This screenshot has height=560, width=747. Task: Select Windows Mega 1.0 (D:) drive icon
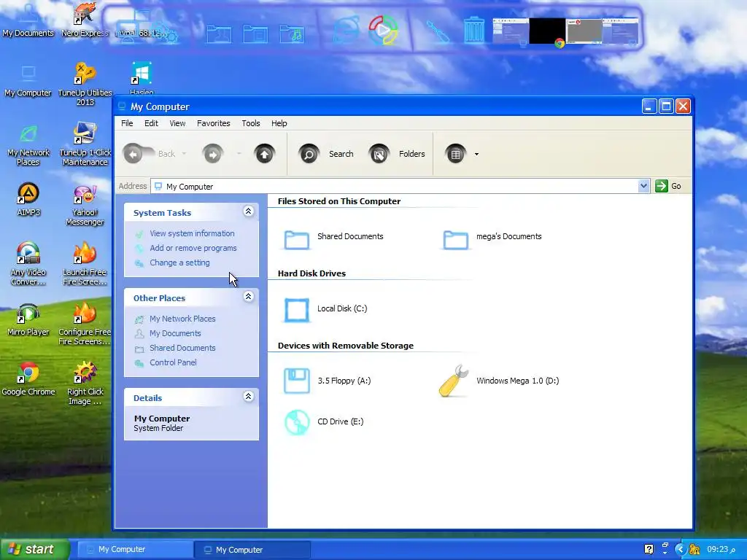tap(454, 381)
